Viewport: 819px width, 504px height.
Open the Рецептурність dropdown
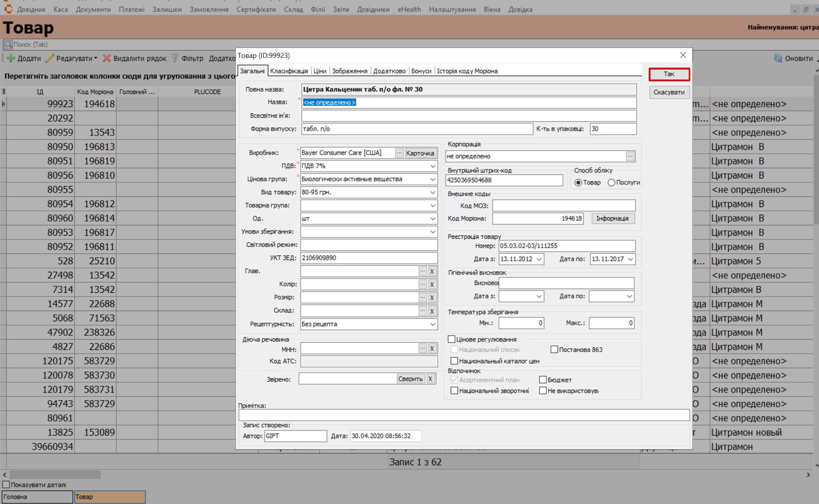coord(433,324)
